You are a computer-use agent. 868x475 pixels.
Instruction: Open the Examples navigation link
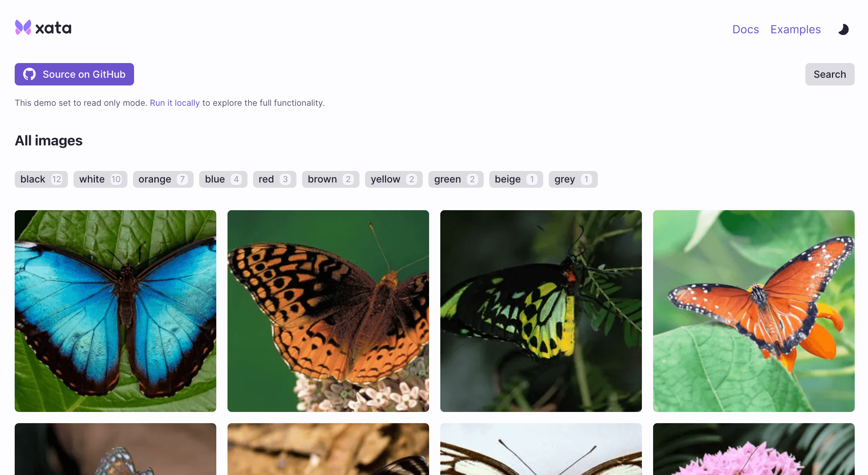(796, 29)
